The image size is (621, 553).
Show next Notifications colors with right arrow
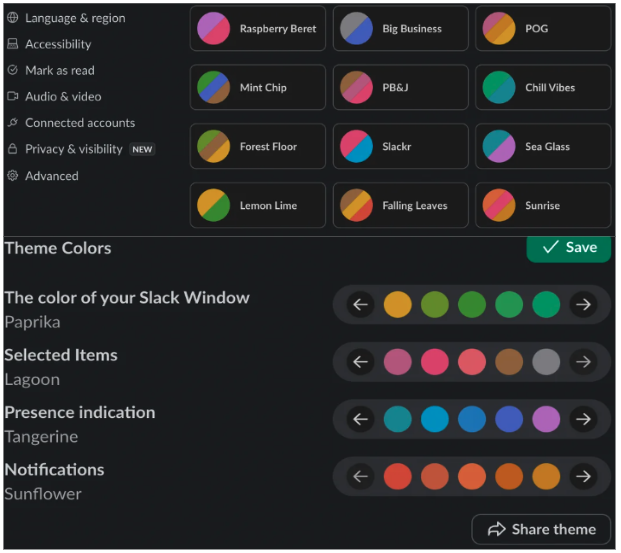(x=583, y=476)
